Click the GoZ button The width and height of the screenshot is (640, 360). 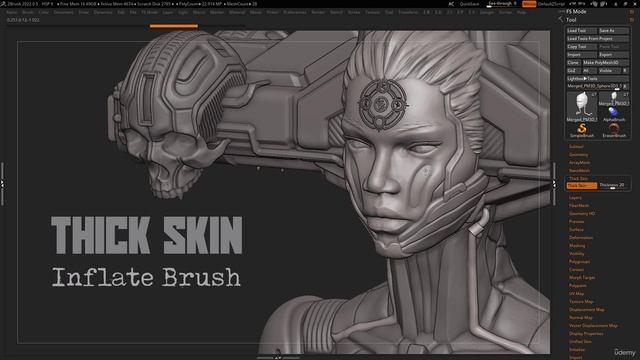tap(573, 71)
